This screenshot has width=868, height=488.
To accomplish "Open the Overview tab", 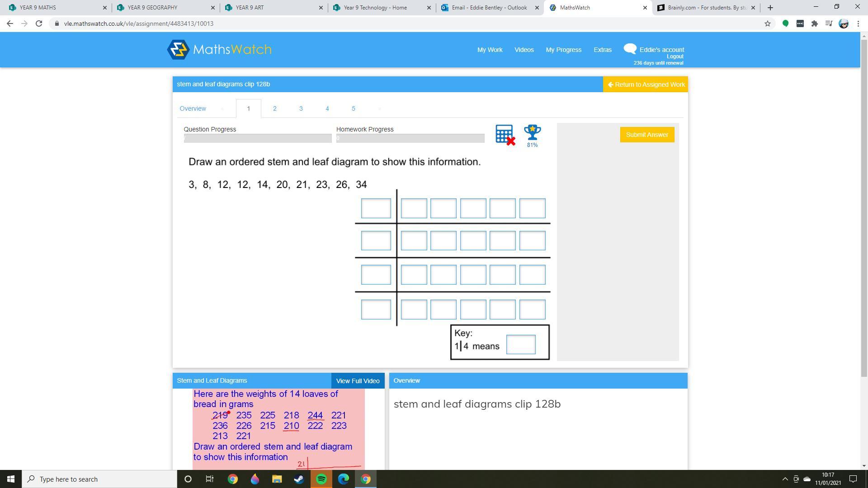I will tap(193, 108).
